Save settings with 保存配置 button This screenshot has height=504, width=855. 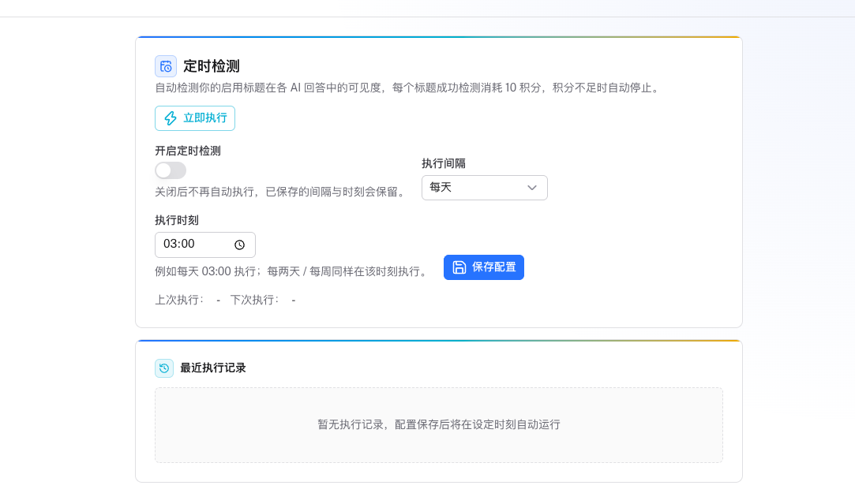point(484,267)
